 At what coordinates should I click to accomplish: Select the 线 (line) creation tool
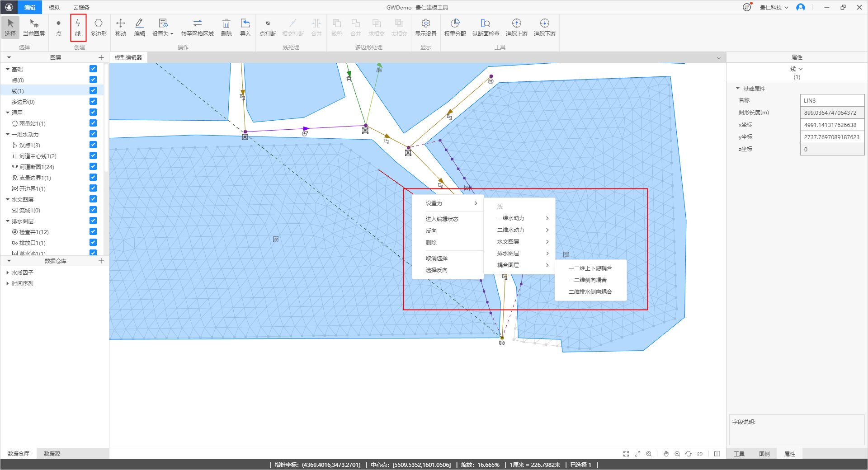pyautogui.click(x=78, y=27)
